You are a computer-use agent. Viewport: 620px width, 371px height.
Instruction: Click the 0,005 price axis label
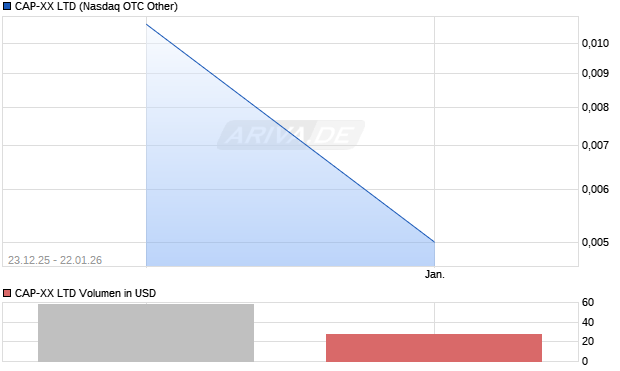tap(595, 242)
